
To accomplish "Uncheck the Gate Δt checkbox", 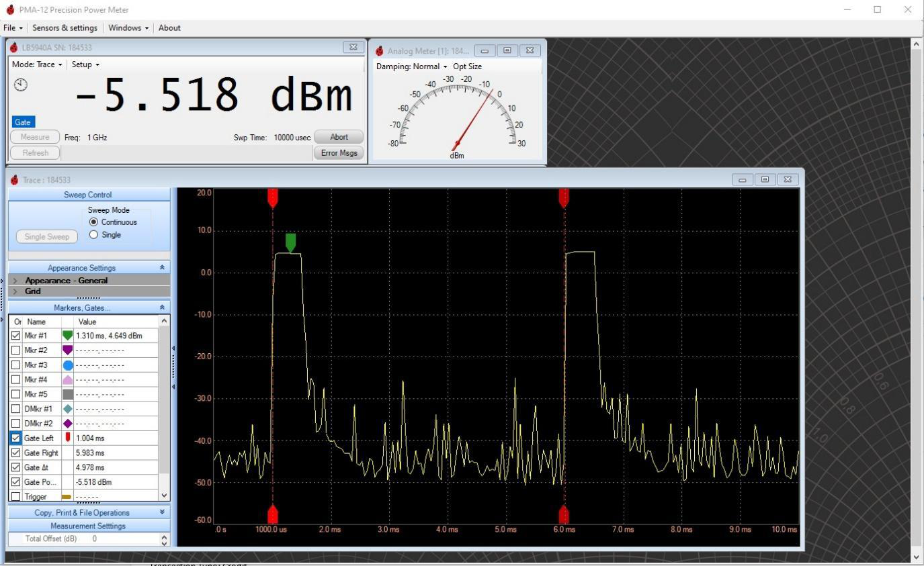I will (16, 467).
